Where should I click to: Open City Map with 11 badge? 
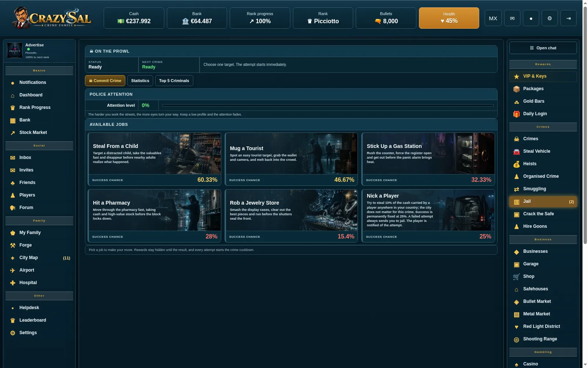coord(39,258)
